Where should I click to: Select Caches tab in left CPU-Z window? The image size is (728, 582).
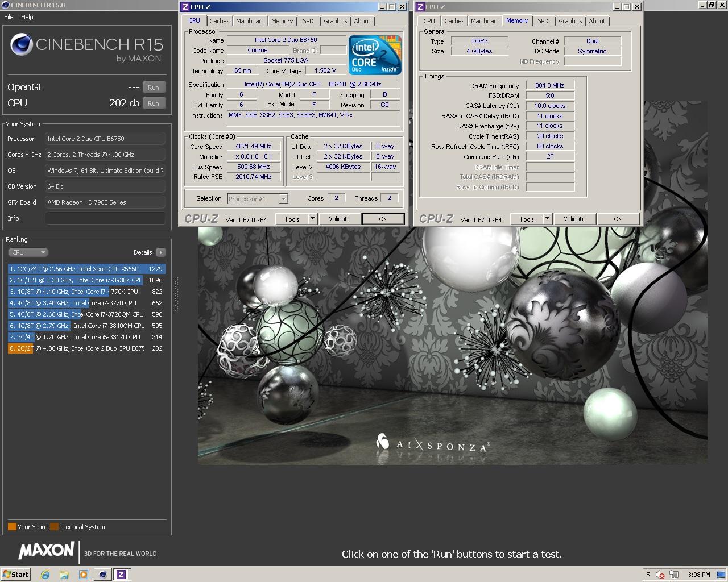[220, 21]
